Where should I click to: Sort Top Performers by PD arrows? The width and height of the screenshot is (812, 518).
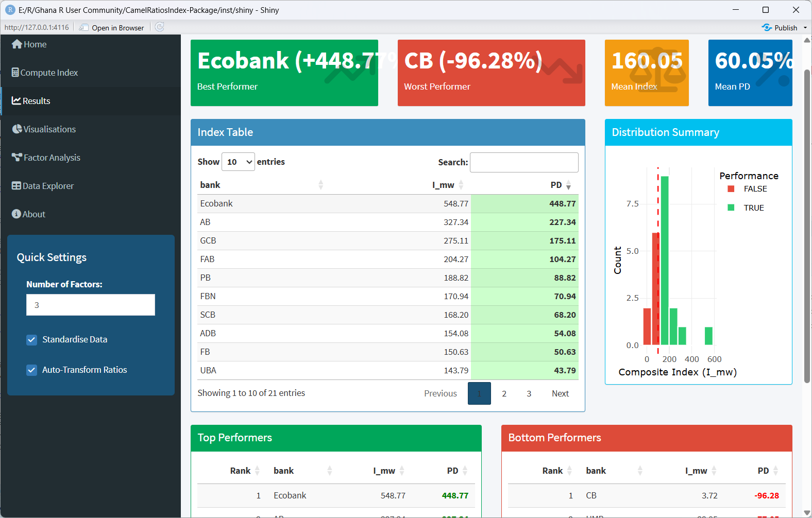pos(465,471)
